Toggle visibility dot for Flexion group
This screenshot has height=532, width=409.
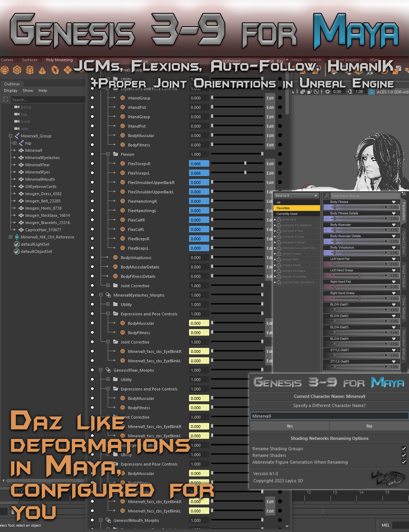tap(92, 154)
